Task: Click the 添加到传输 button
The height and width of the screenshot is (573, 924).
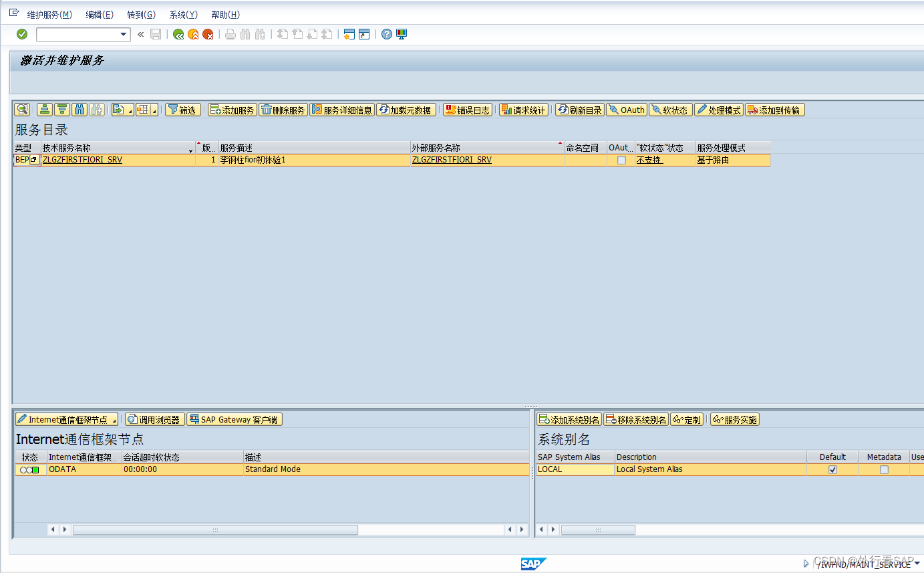Action: 774,110
